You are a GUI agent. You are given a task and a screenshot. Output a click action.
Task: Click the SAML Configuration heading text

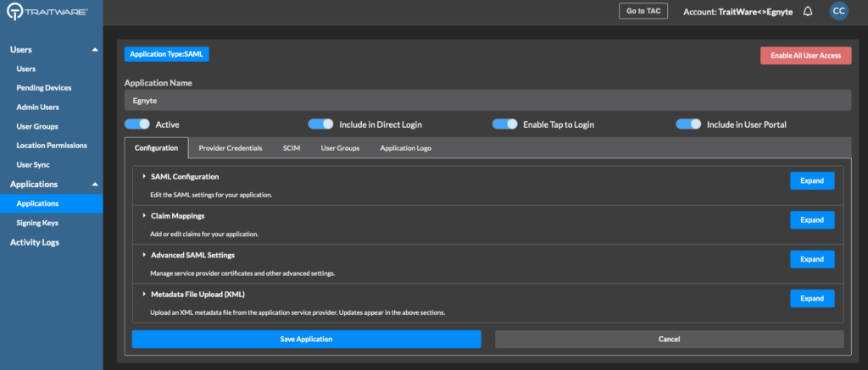pyautogui.click(x=185, y=176)
